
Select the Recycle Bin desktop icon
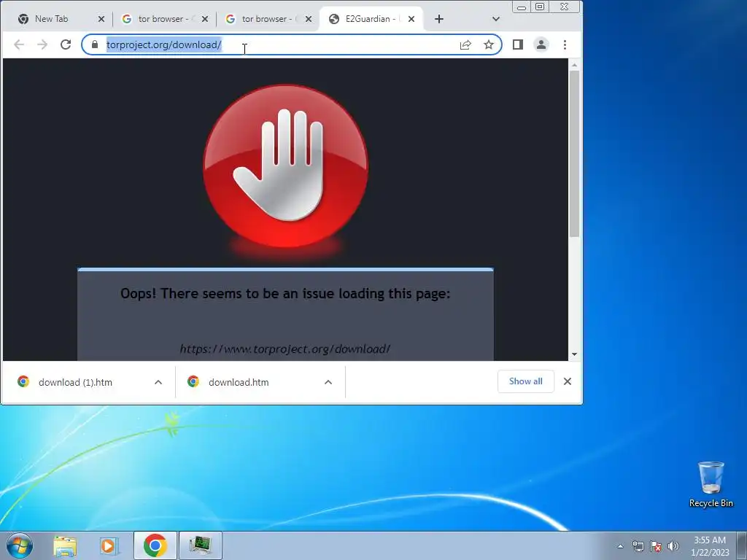(711, 484)
